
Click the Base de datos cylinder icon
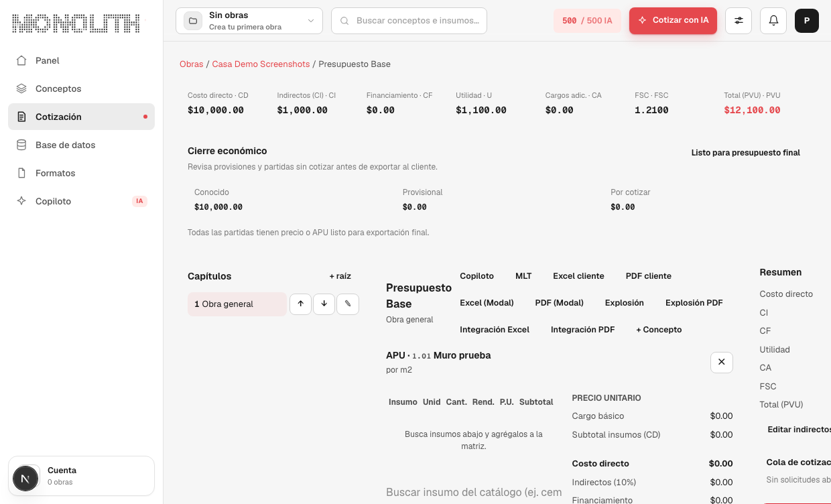point(21,145)
